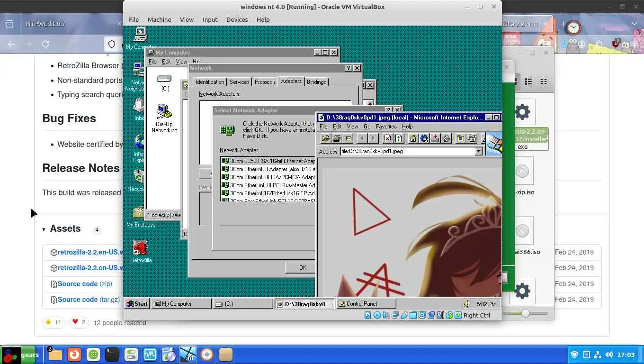Click the Add to Favorites icon in Internet Explorer
644x364 pixels.
[x=472, y=138]
